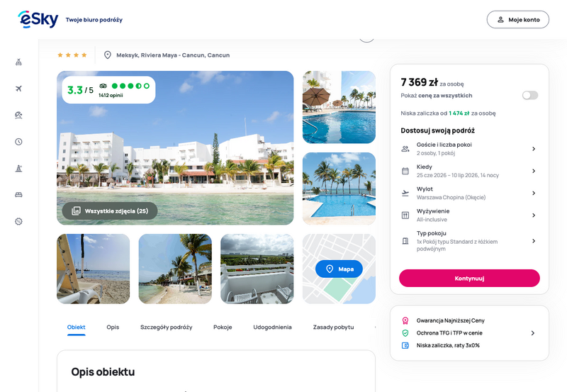The image size is (567, 392).
Task: Open the balcony view photo thumbnail
Action: coord(257,269)
